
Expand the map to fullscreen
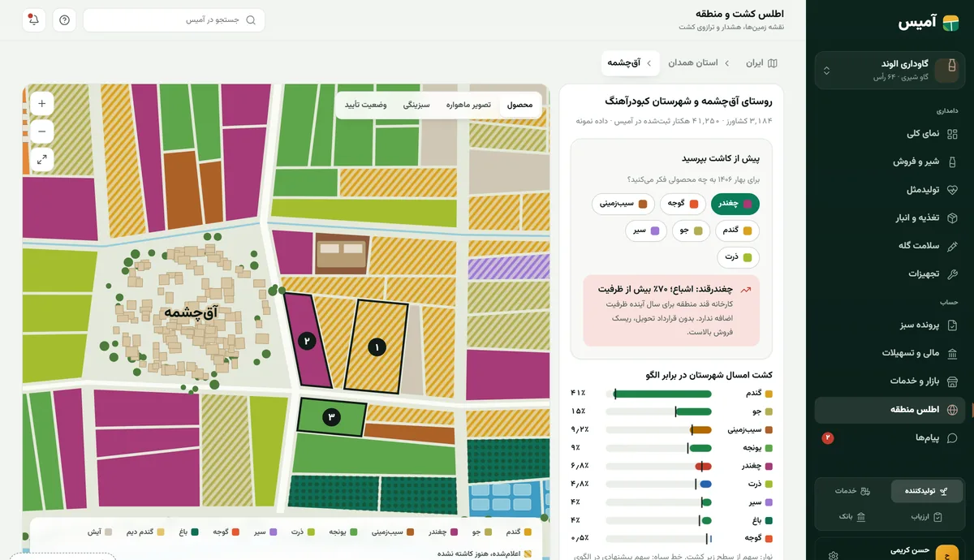tap(41, 160)
